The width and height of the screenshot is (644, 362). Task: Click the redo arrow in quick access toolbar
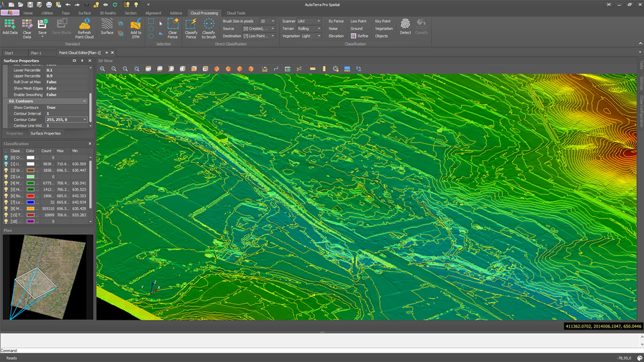click(x=77, y=5)
